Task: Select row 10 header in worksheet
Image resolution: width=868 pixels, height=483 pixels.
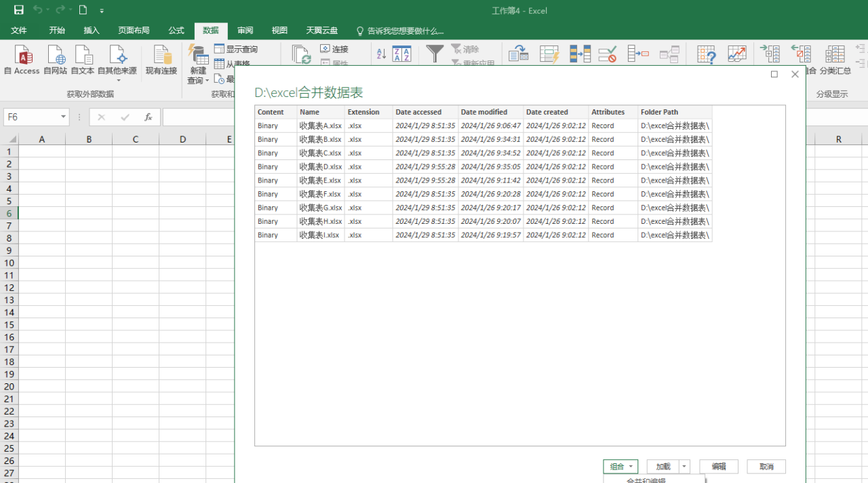Action: 9,263
